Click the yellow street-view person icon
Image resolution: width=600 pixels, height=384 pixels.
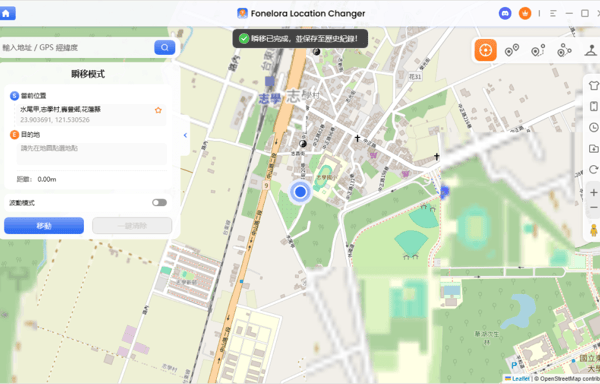(x=594, y=230)
